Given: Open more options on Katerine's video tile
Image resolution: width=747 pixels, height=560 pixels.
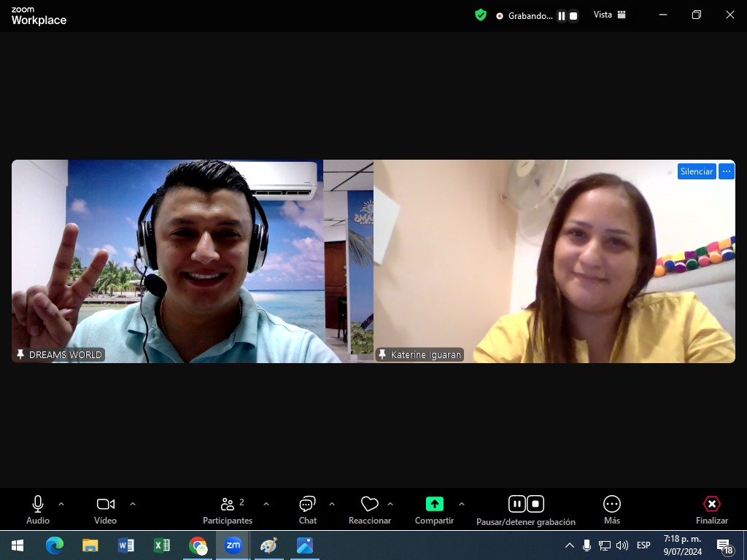Looking at the screenshot, I should (x=727, y=171).
